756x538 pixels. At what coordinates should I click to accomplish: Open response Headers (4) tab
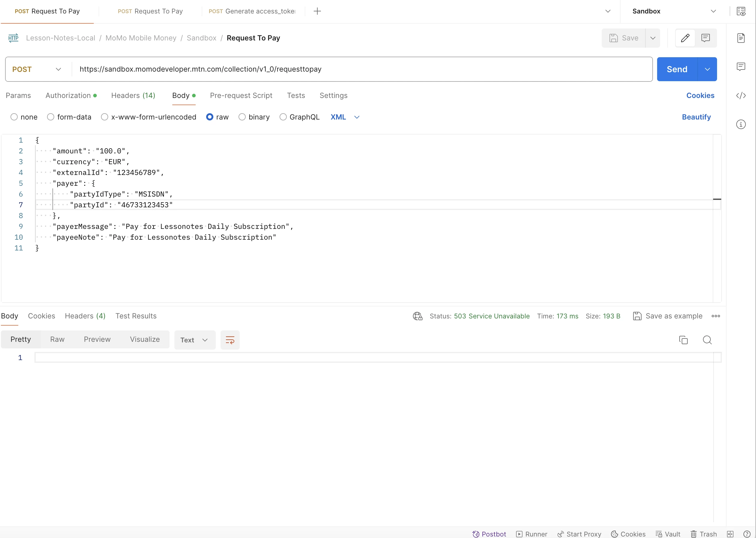85,316
